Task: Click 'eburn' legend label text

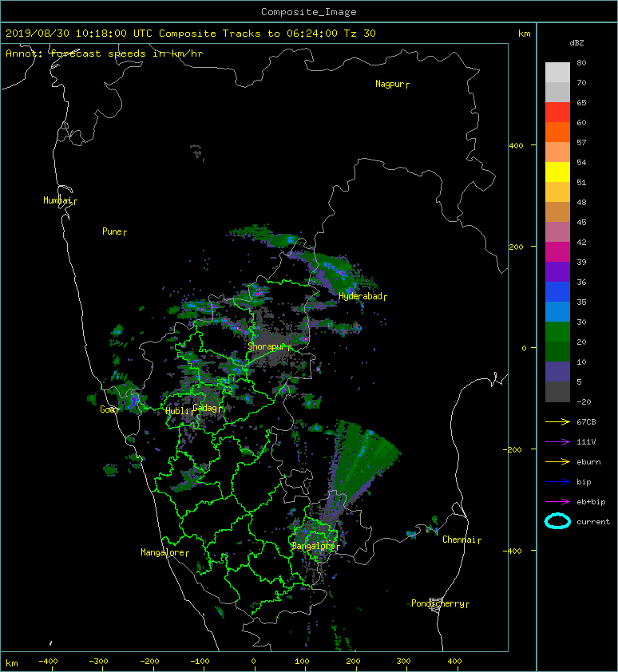Action: pos(588,462)
